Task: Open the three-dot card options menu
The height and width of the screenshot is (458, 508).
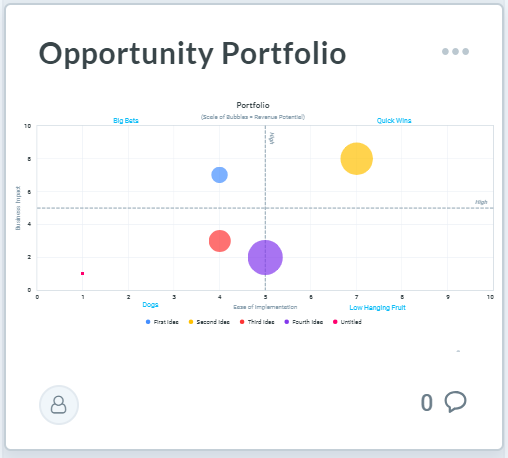Action: pos(455,51)
